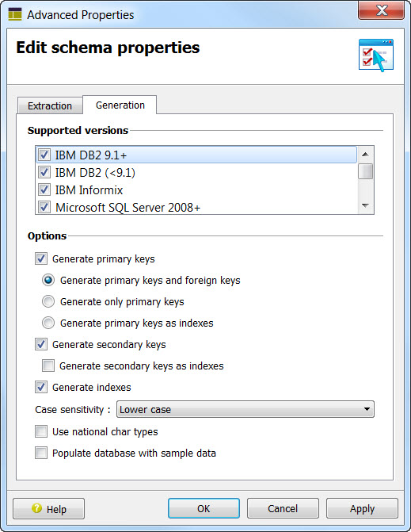The height and width of the screenshot is (532, 411).
Task: Select the Generation tab
Action: tap(120, 105)
